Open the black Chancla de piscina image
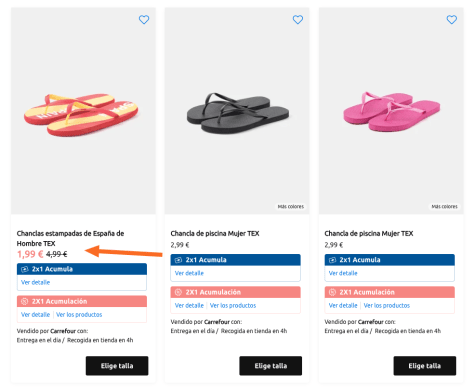The width and height of the screenshot is (475, 389). click(237, 111)
